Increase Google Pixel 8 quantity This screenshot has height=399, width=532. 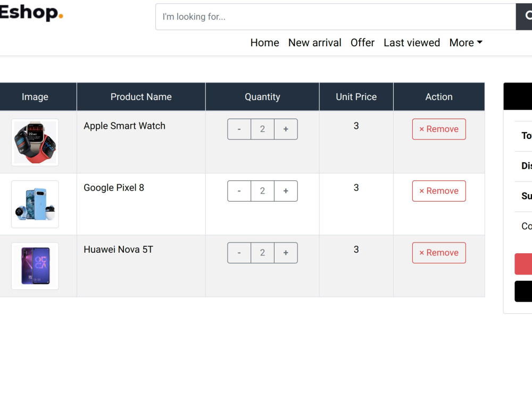(x=286, y=191)
